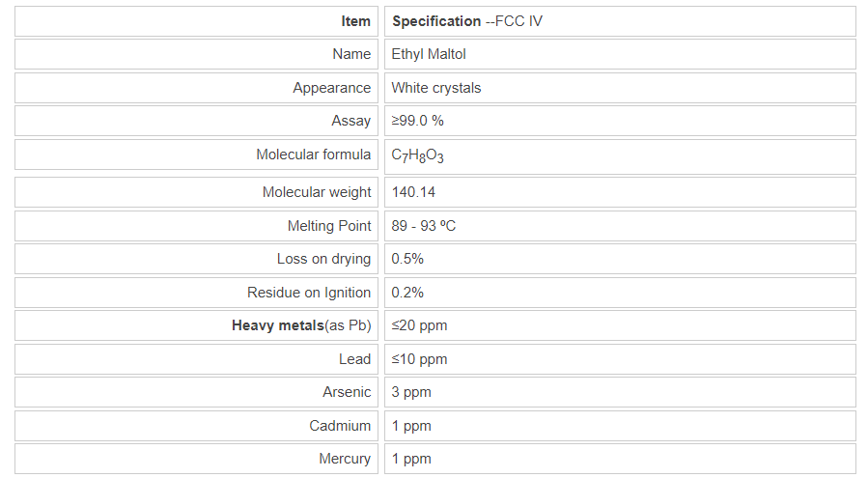Click the "White crystals" cell
This screenshot has width=868, height=478.
click(x=435, y=88)
